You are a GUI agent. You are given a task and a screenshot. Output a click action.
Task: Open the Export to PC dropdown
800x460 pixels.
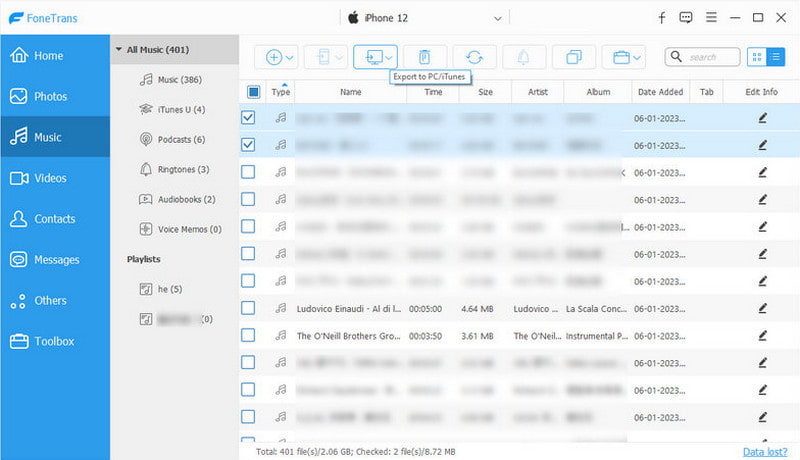(376, 57)
